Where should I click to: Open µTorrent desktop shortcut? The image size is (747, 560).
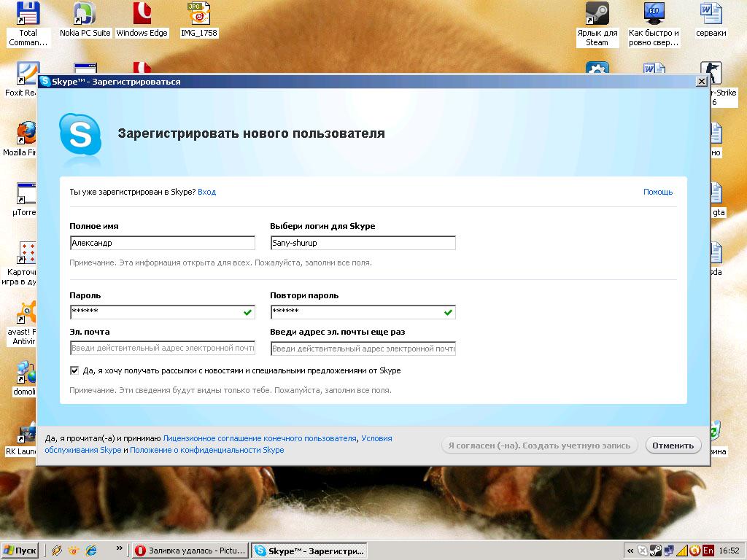click(25, 199)
